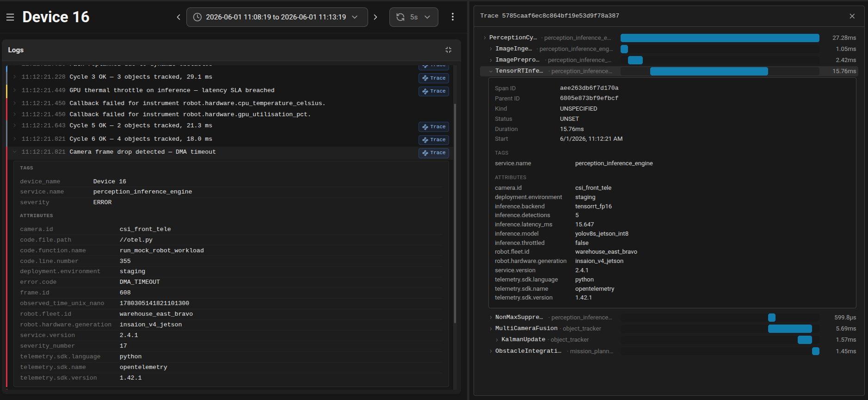The height and width of the screenshot is (400, 868).
Task: Click the Trace ID header text
Action: (549, 16)
